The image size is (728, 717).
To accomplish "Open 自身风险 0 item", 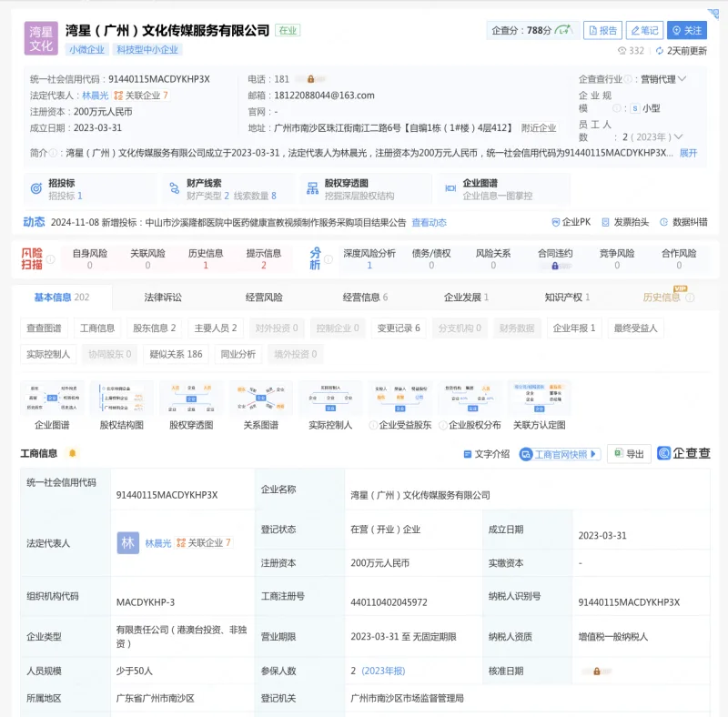I will point(89,259).
